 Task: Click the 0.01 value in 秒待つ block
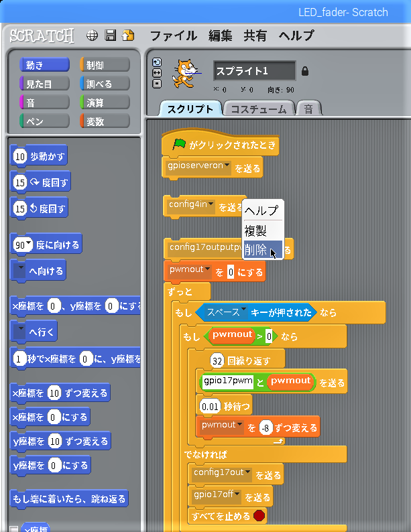point(210,406)
